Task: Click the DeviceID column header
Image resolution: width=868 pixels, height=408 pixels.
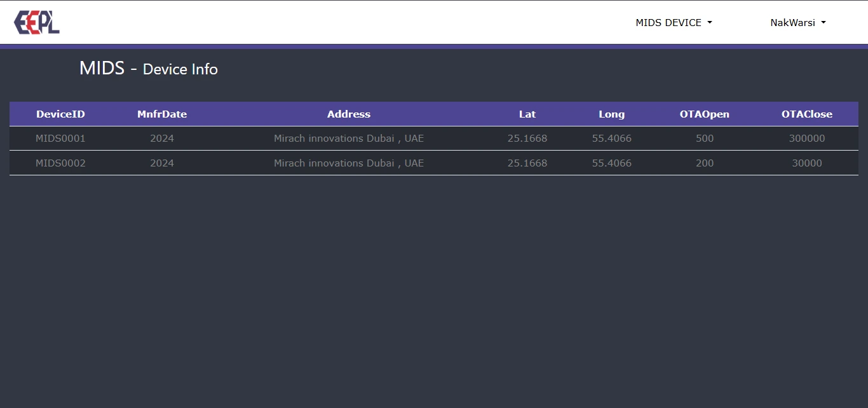Action: 60,114
